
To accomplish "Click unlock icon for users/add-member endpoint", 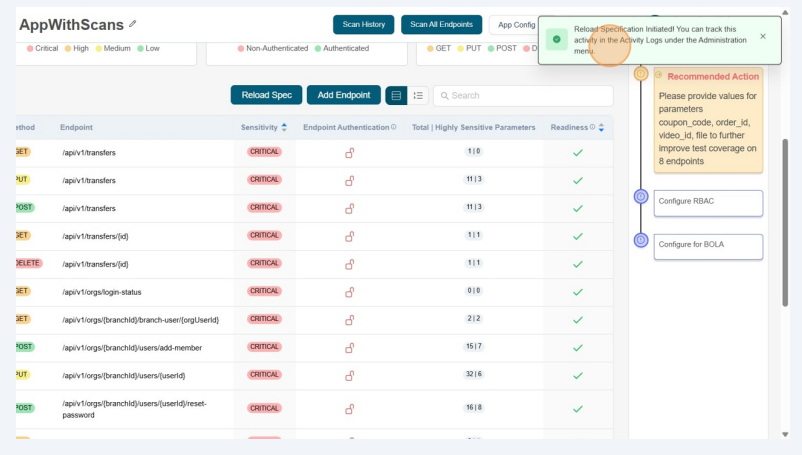I will 349,348.
